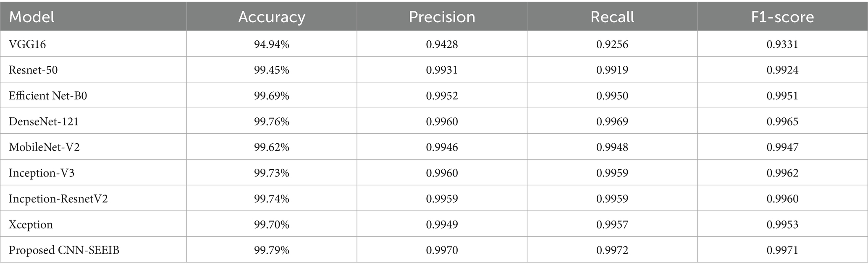868x270 pixels.
Task: Click the 0.9971 F1-score cell
Action: click(x=782, y=250)
